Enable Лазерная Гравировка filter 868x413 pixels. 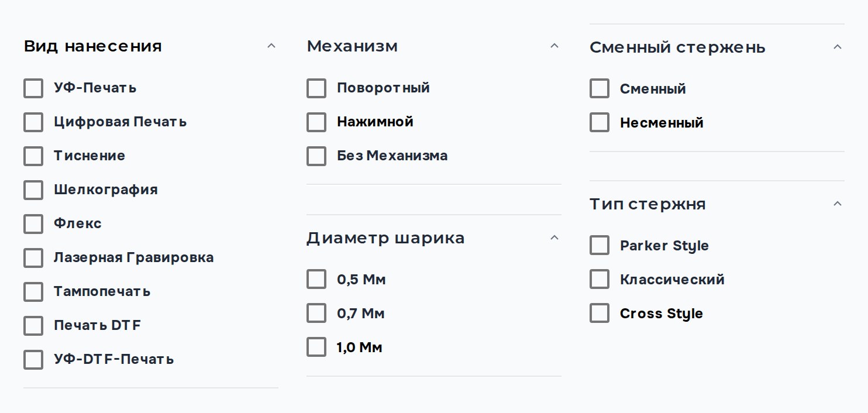pos(33,258)
